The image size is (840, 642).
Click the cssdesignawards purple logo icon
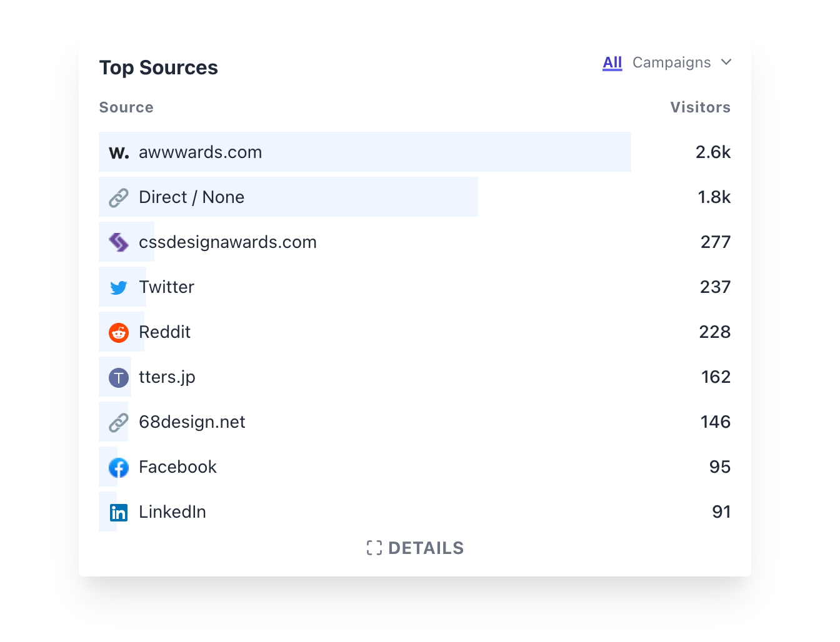(x=119, y=242)
